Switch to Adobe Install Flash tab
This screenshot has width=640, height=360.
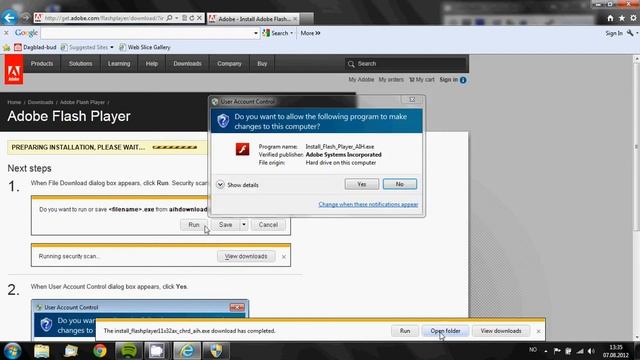[x=253, y=19]
